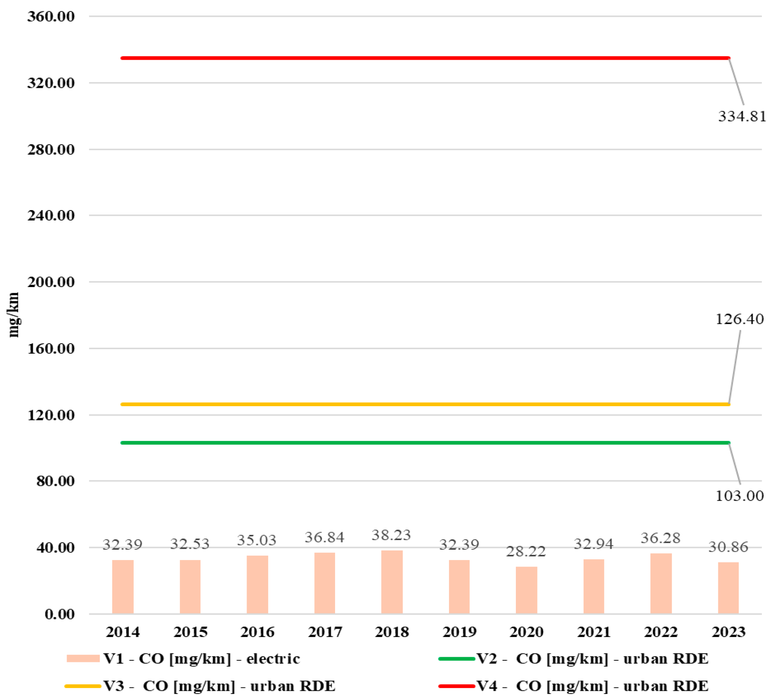This screenshot has width=772, height=700.
Task: Click the V2 green legend line marker
Action: click(457, 659)
